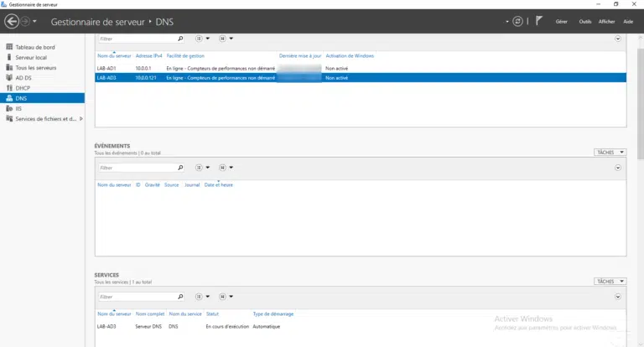Screen dimensions: 644x347
Task: Select Serveur local in sidebar
Action: click(x=31, y=57)
